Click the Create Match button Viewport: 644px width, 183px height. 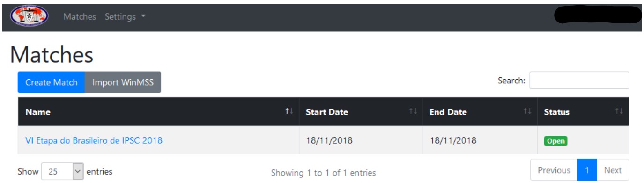(x=52, y=82)
